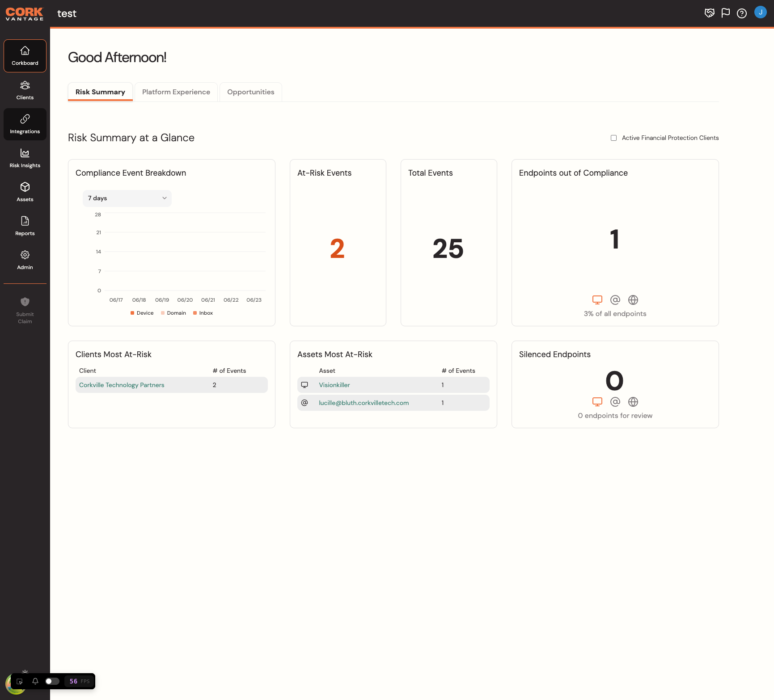This screenshot has width=774, height=700.
Task: Click the globe icon under Silenced Endpoints
Action: point(633,402)
